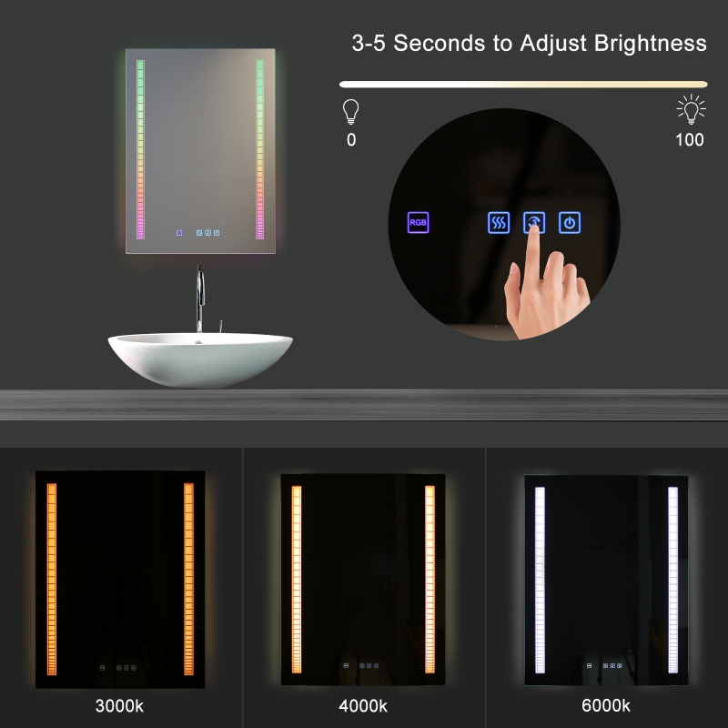Click the pointing hand in the close-up

(x=547, y=282)
